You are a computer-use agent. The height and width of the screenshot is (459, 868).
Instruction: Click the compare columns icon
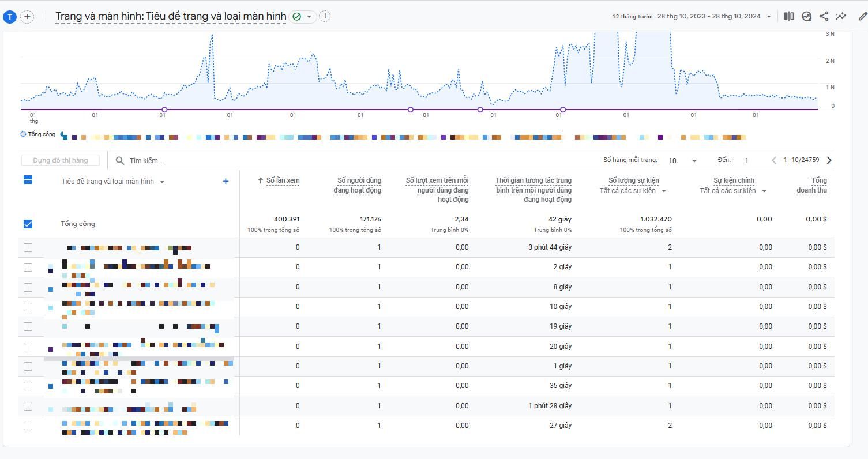788,16
